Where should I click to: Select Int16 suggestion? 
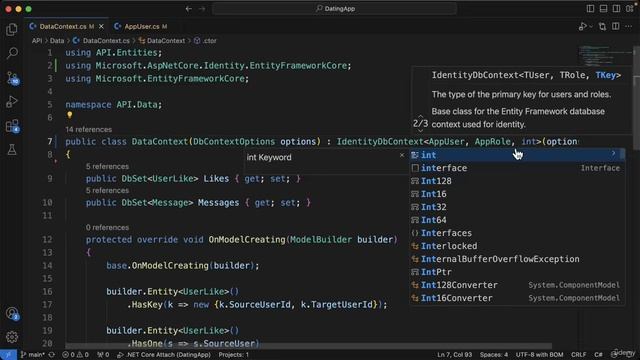[517, 194]
